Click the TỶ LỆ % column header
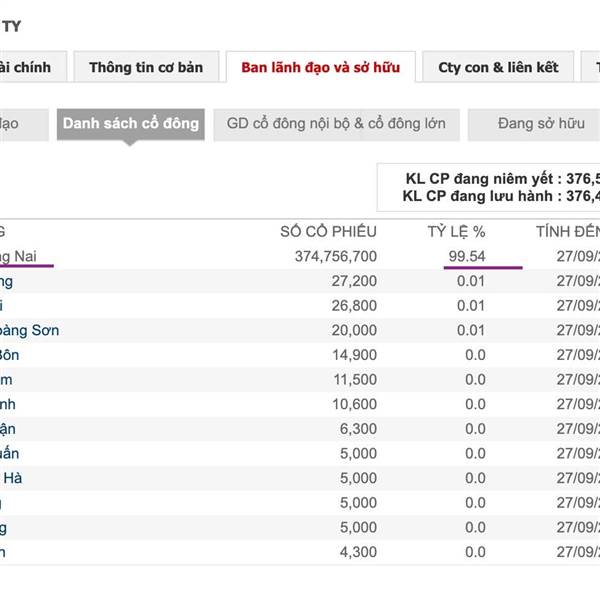The width and height of the screenshot is (600, 600). point(456,232)
